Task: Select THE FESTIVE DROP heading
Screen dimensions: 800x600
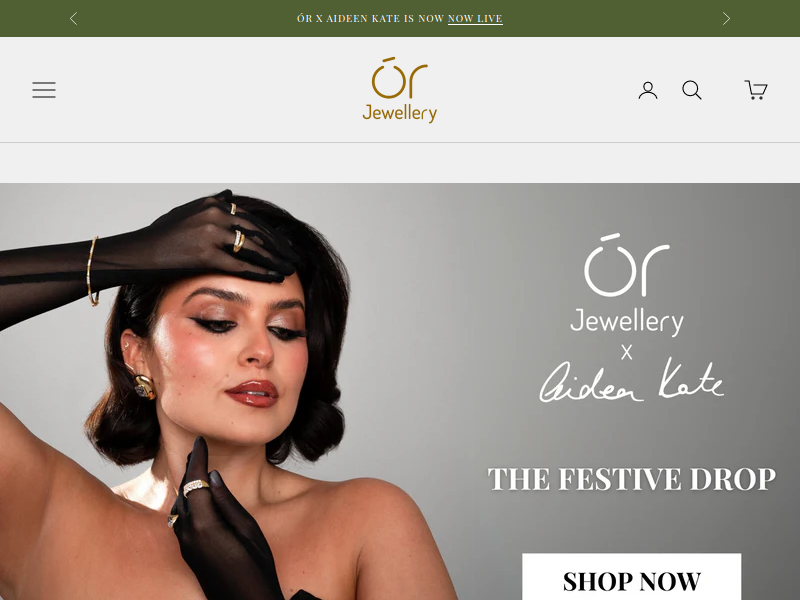Action: 632,479
